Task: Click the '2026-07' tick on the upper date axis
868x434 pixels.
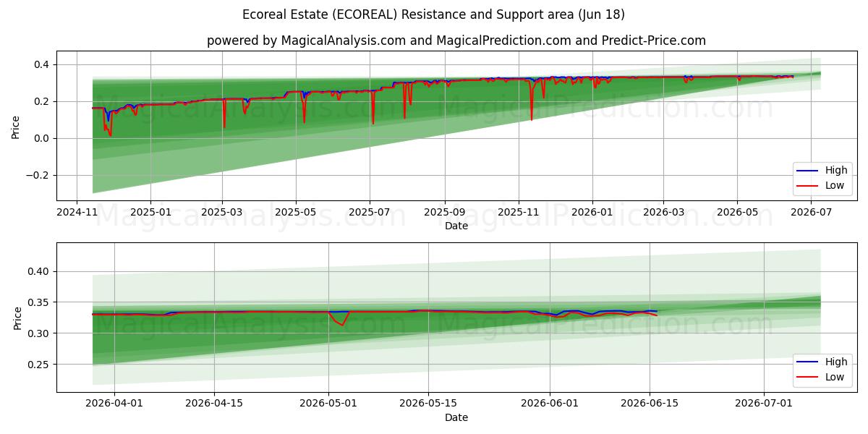Action: point(811,213)
